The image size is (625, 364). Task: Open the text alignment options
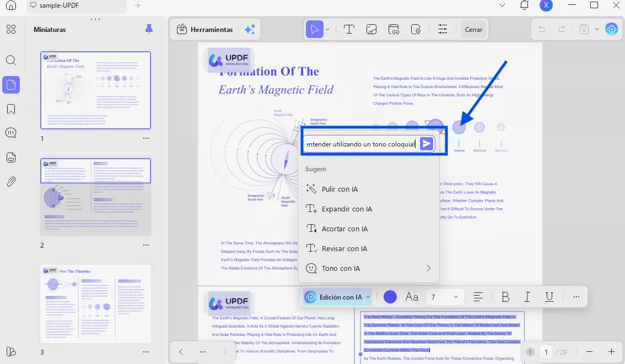[x=478, y=297]
